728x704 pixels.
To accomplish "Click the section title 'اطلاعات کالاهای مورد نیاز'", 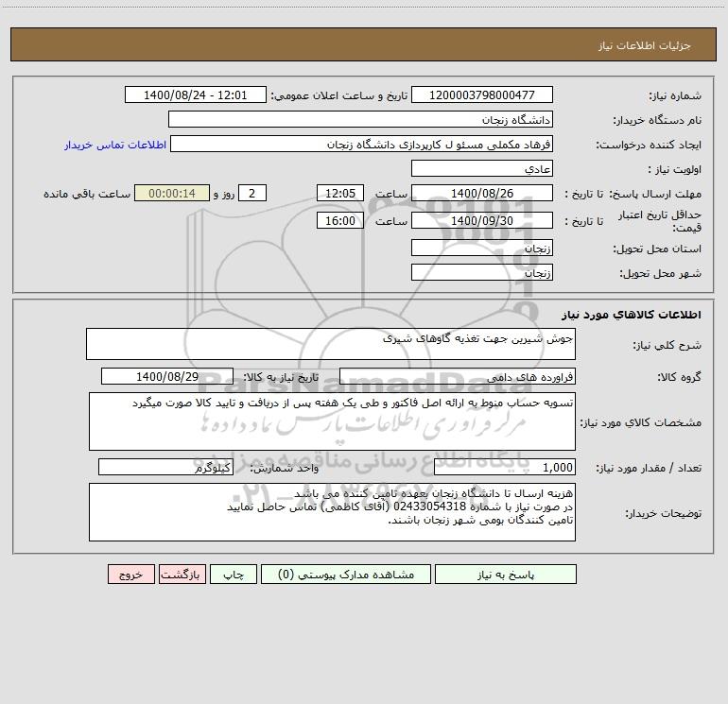I will pos(632,315).
